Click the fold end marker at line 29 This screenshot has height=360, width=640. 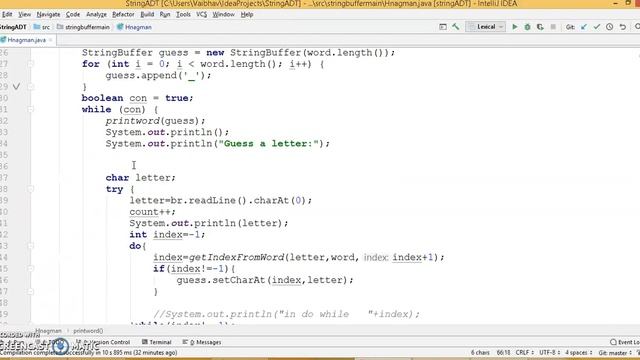pyautogui.click(x=31, y=87)
